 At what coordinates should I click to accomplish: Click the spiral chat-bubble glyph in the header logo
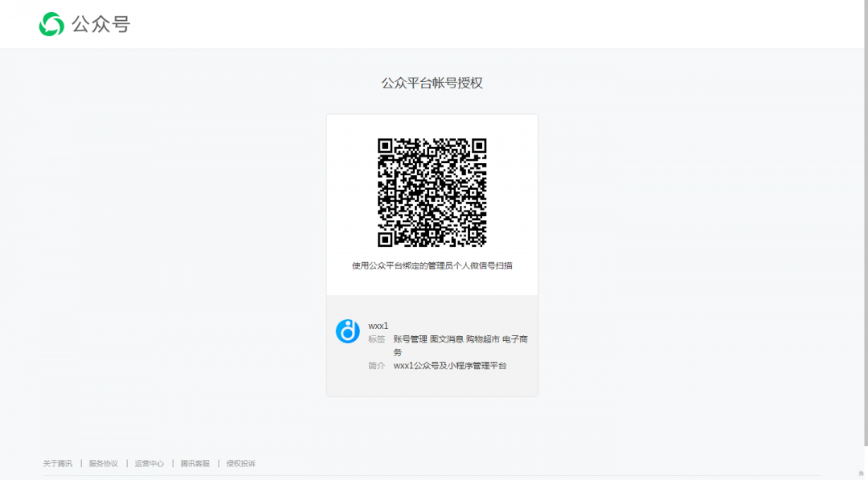coord(50,24)
